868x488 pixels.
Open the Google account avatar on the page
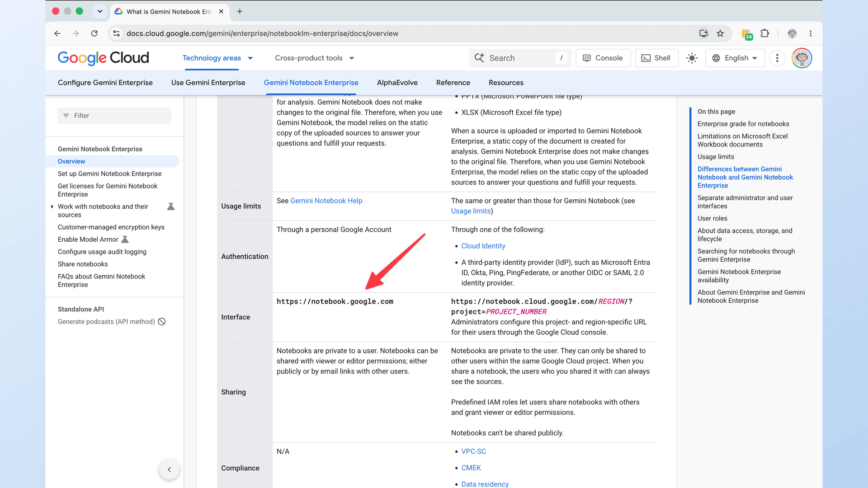tap(802, 58)
